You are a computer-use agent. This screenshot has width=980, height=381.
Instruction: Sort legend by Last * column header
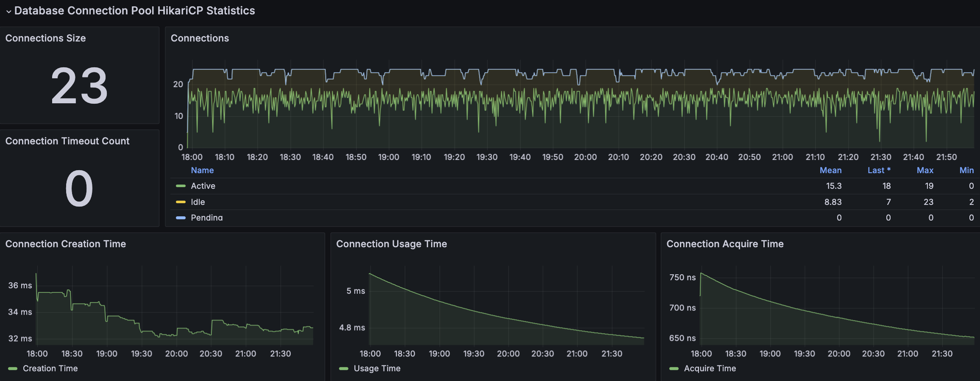(879, 170)
